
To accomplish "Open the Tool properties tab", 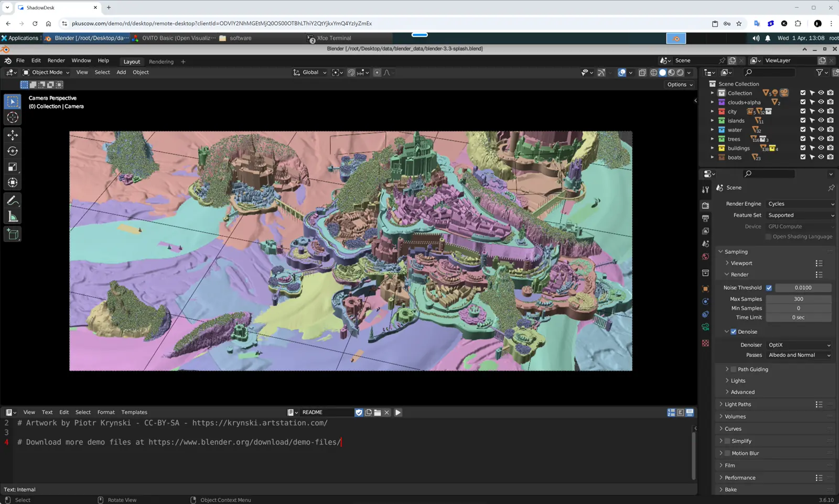I will click(x=705, y=190).
